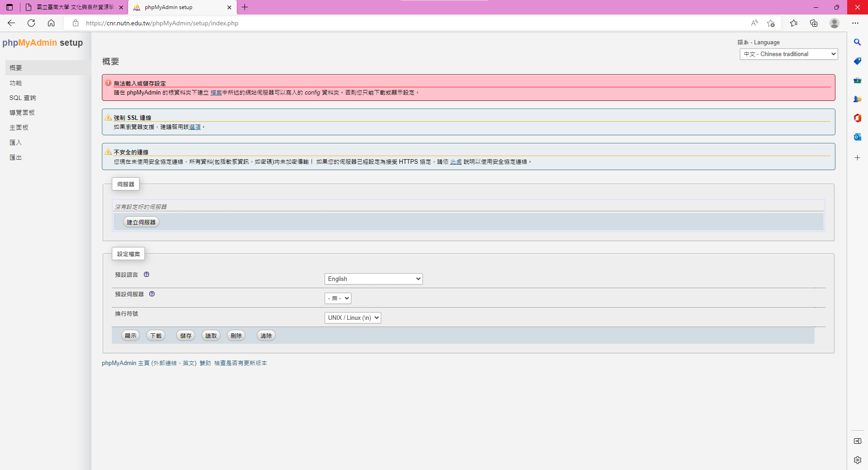
Task: Open the 語系 Language dropdown
Action: pyautogui.click(x=789, y=54)
